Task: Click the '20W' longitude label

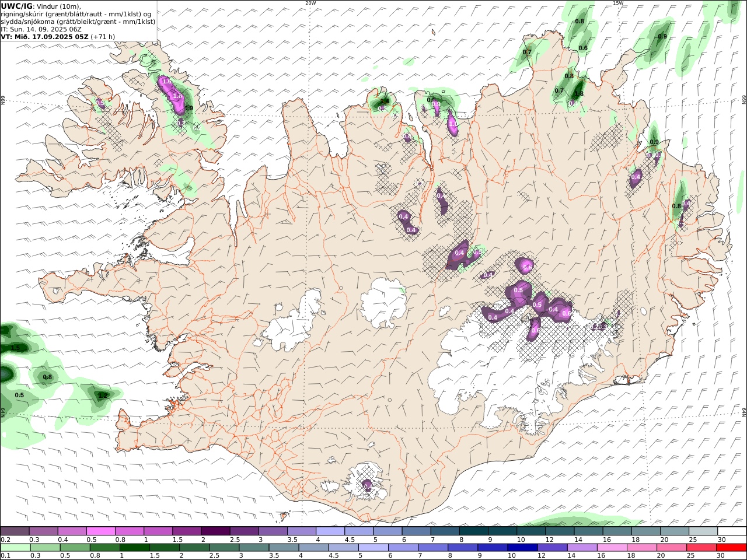Action: tap(310, 3)
